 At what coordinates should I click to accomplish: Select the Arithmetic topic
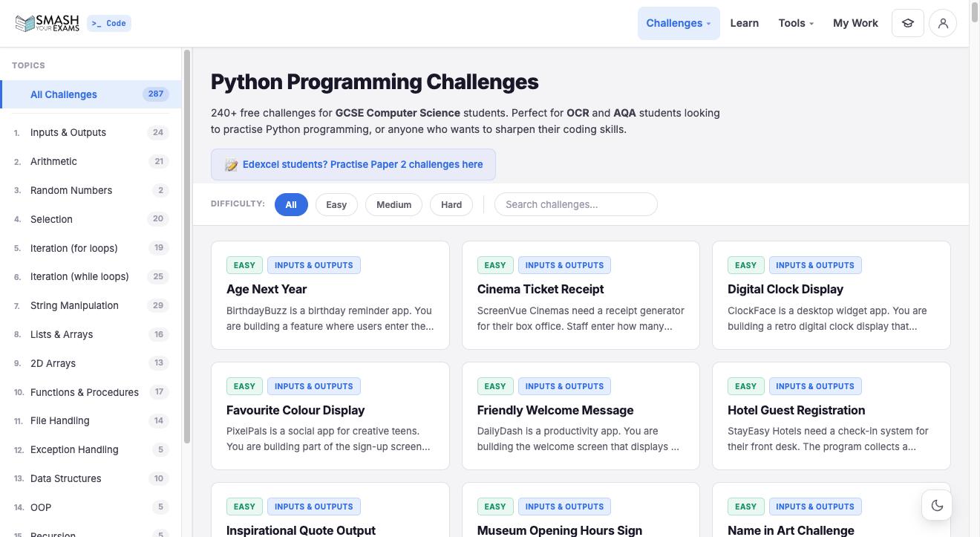pos(91,161)
